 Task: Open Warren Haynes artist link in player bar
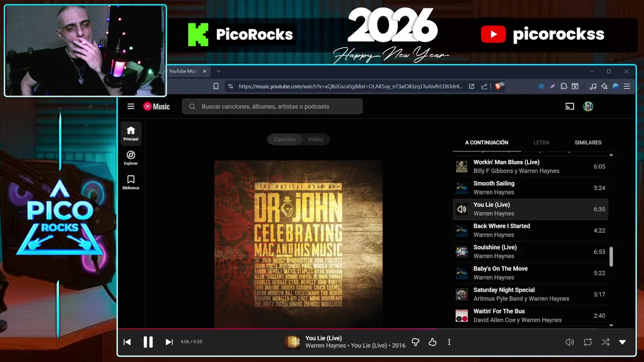(325, 346)
